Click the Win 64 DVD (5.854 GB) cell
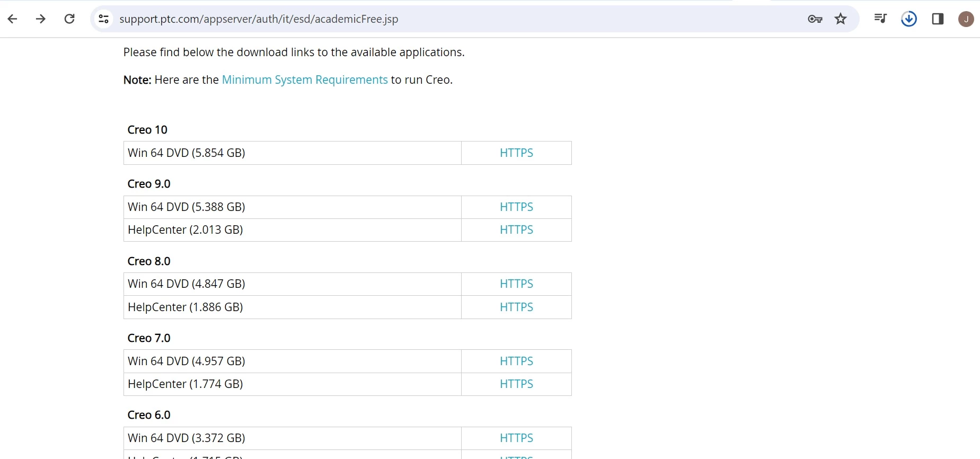 click(x=293, y=153)
